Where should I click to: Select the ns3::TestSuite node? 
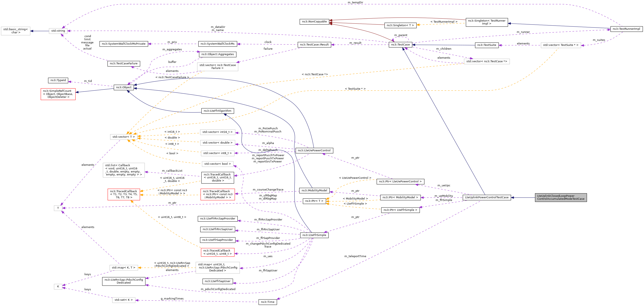[x=487, y=45]
